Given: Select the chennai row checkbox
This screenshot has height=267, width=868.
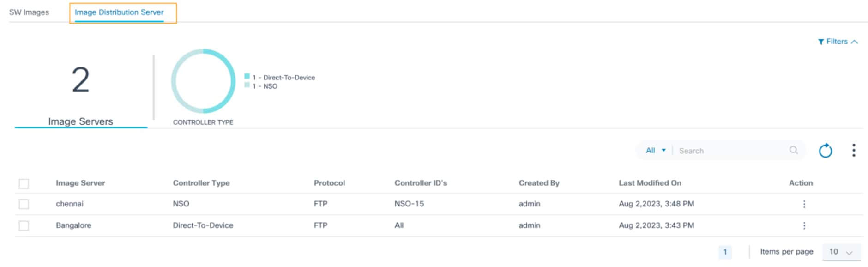Looking at the screenshot, I should click(24, 204).
